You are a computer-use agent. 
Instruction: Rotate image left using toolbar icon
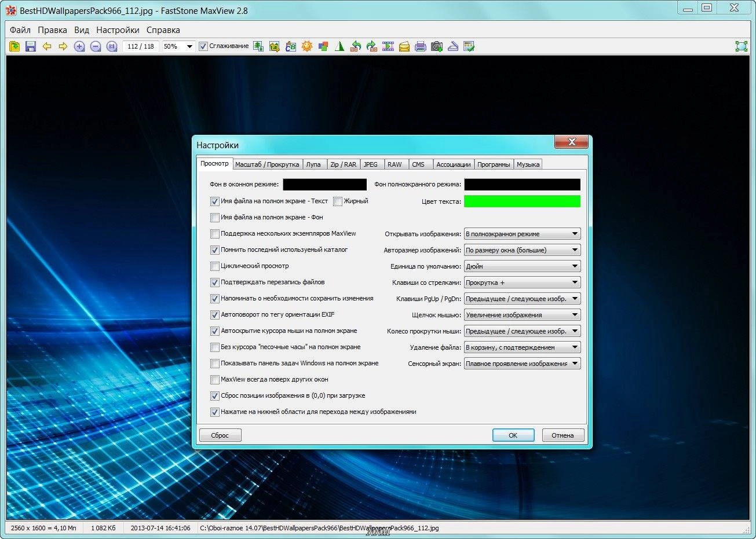[356, 46]
